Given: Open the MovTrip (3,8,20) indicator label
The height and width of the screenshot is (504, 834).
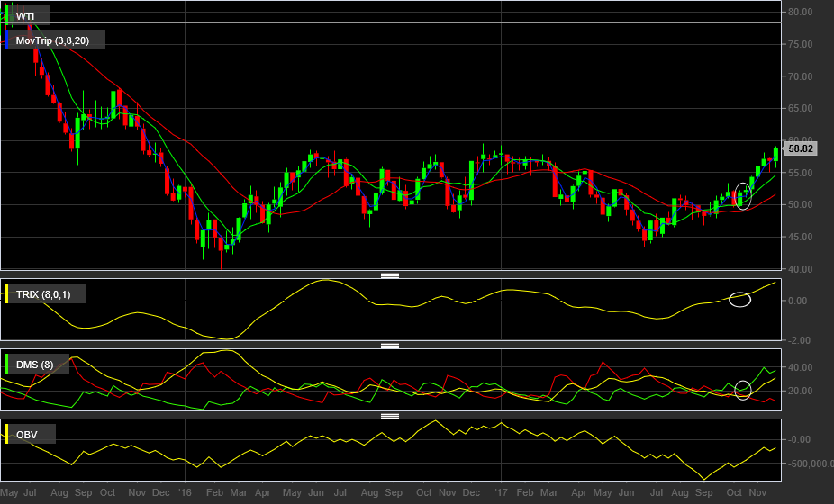Looking at the screenshot, I should point(52,40).
